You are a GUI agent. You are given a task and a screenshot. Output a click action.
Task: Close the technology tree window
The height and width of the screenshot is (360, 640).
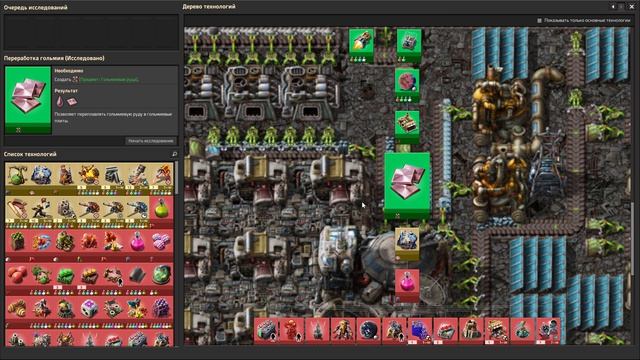tap(631, 7)
